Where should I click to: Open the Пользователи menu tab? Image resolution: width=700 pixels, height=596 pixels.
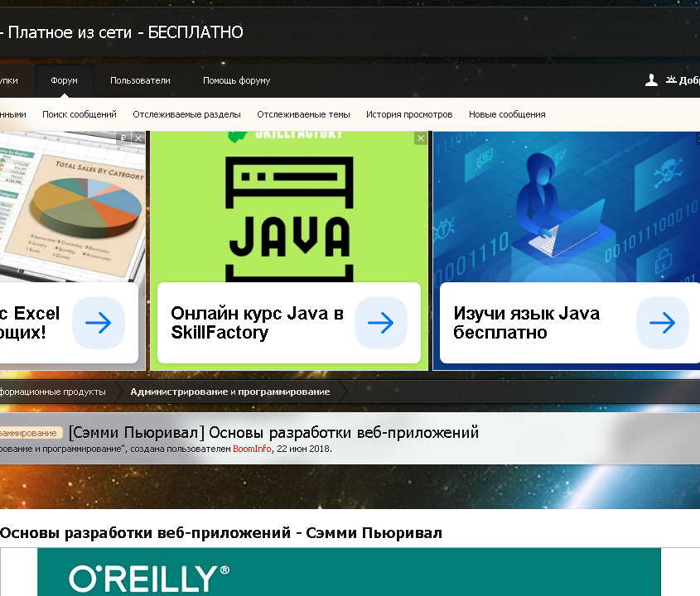140,80
